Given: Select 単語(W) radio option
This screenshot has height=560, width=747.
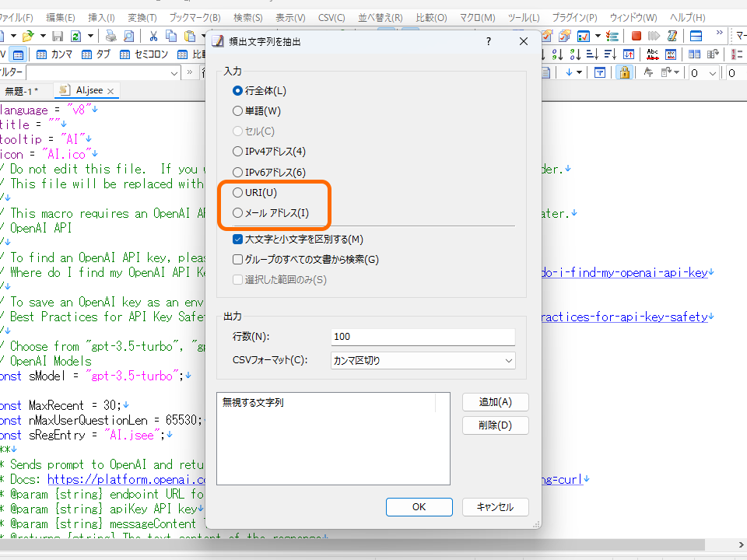Looking at the screenshot, I should click(257, 111).
